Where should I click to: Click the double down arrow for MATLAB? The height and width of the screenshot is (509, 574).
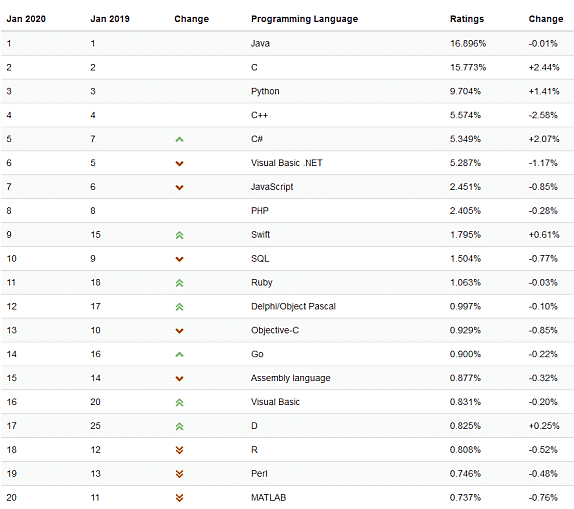click(179, 498)
